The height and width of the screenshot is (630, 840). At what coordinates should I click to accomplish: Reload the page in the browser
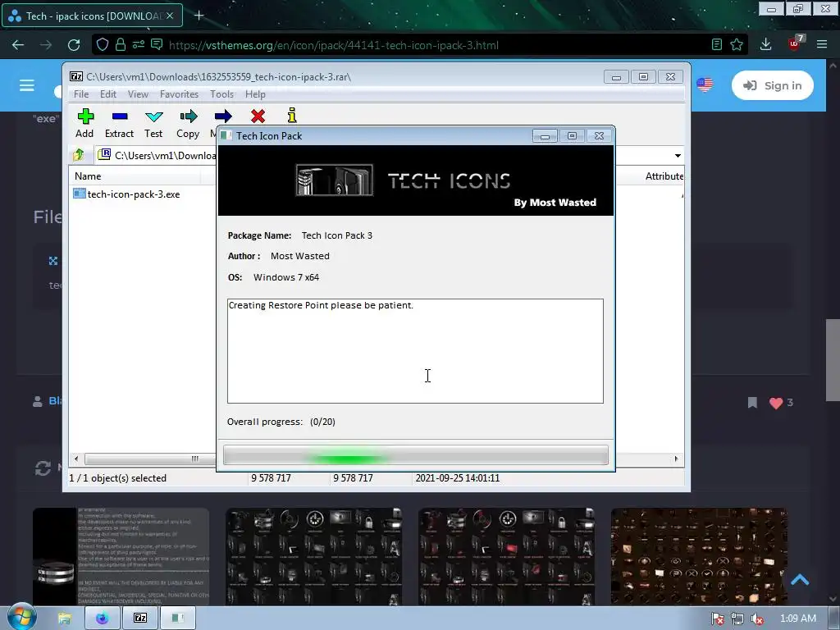pos(74,45)
